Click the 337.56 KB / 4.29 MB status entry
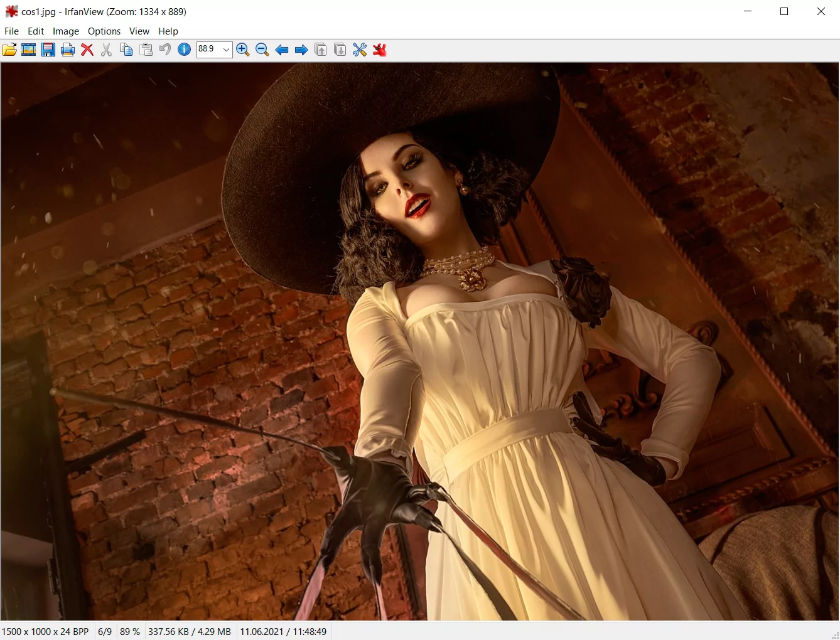 tap(190, 632)
